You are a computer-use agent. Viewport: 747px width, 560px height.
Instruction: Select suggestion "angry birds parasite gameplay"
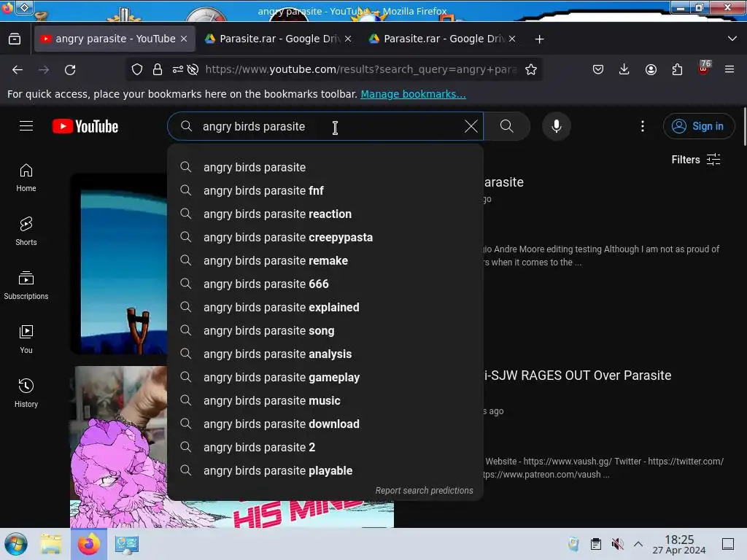pos(325,377)
